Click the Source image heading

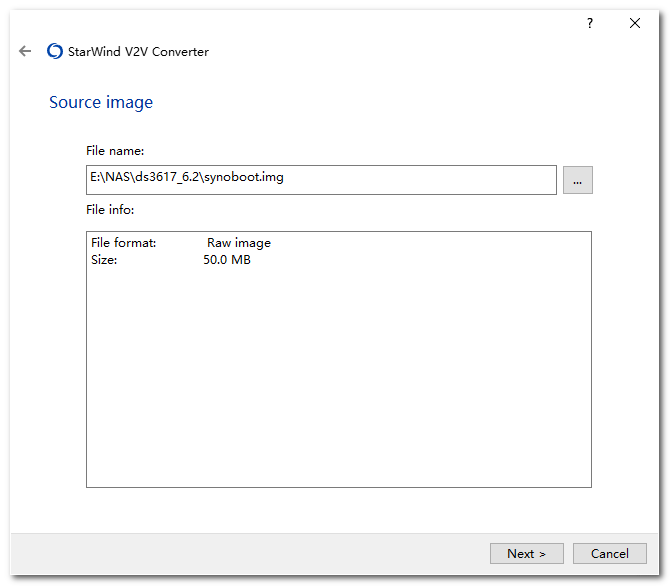[101, 102]
